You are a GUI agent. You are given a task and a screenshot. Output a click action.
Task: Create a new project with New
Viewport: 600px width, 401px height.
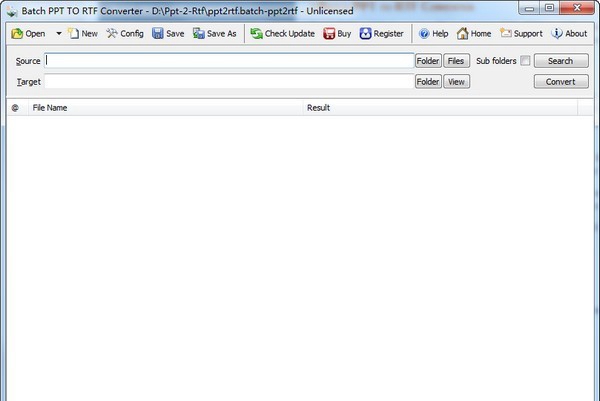[83, 34]
